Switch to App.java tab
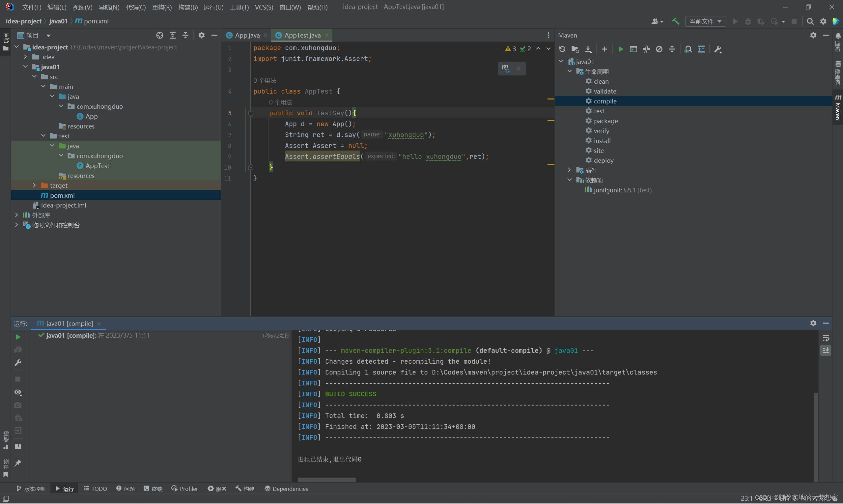The width and height of the screenshot is (843, 504). click(247, 35)
